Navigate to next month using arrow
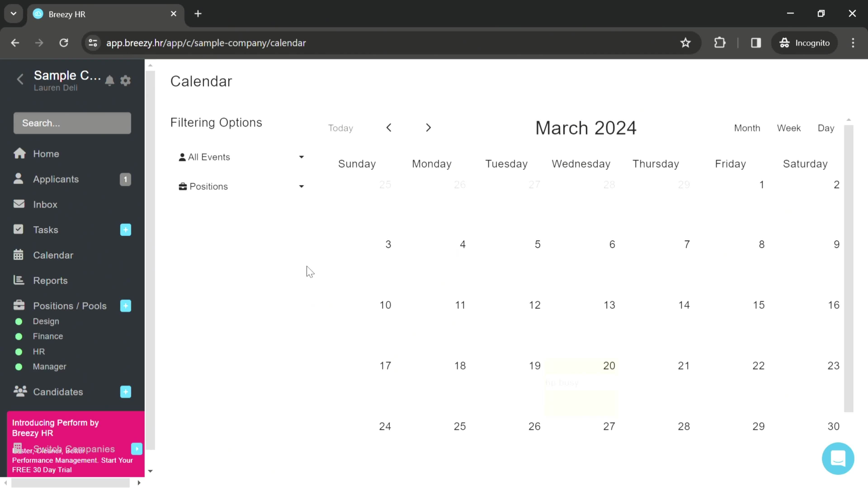868x488 pixels. [428, 127]
